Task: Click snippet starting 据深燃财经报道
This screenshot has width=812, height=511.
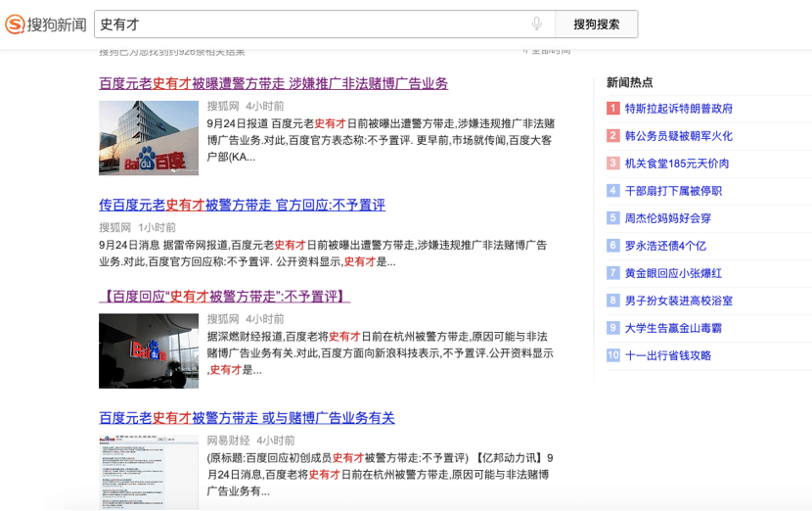Action: (x=381, y=353)
